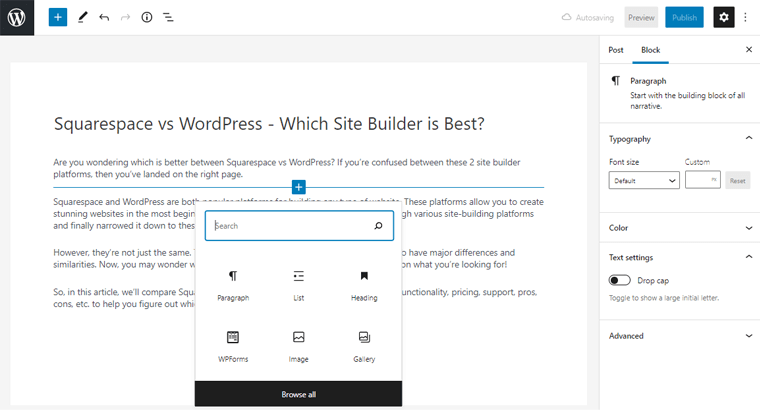Switch to the Block tab
760x410 pixels.
(x=650, y=50)
